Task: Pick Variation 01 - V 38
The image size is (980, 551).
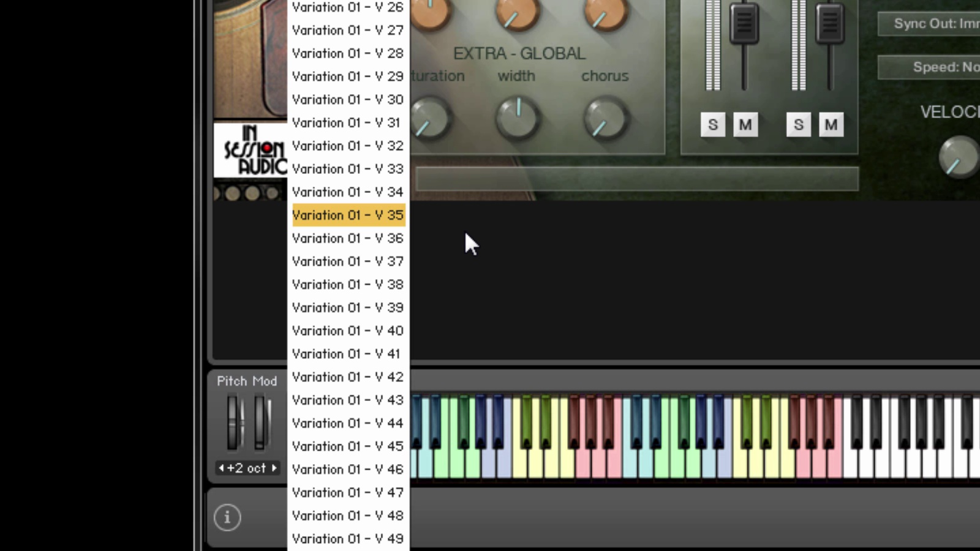Action: pos(348,285)
